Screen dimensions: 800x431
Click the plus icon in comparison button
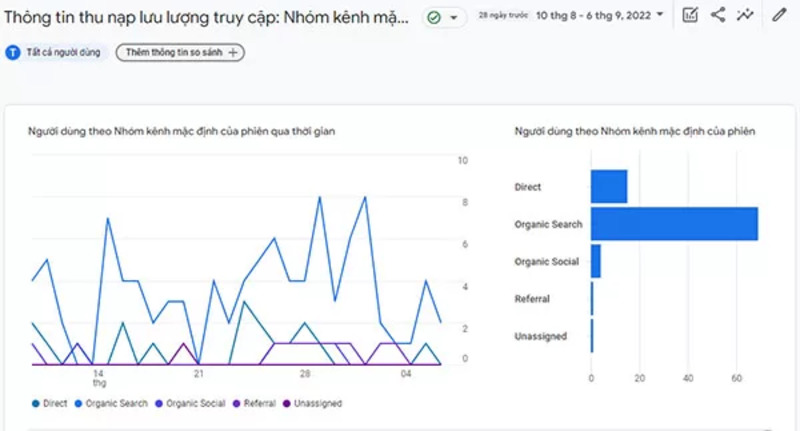(233, 52)
